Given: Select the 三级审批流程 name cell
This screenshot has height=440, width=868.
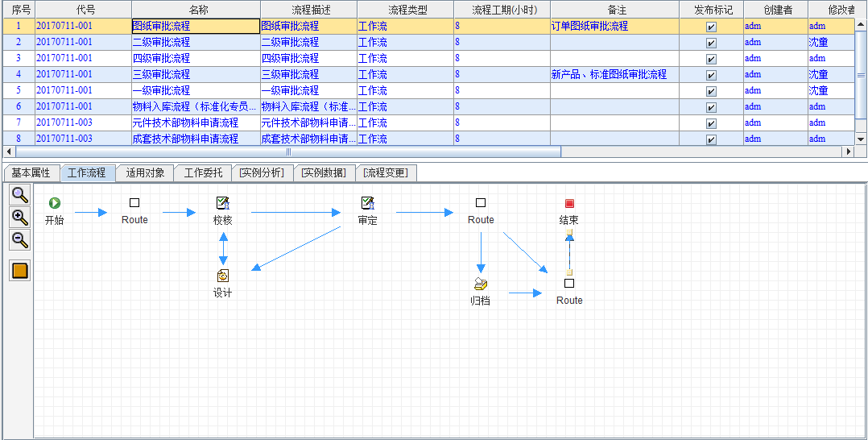Looking at the screenshot, I should tap(195, 74).
